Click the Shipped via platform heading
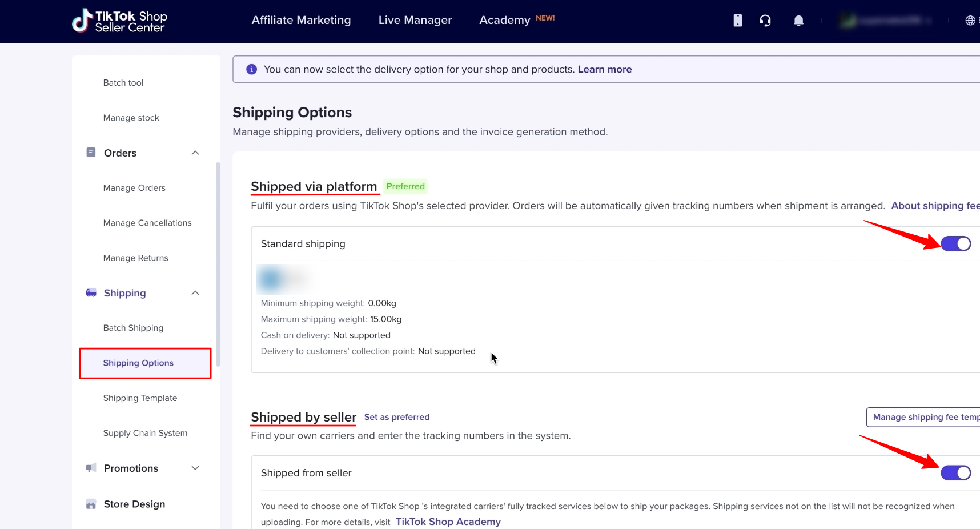Image resolution: width=980 pixels, height=529 pixels. click(314, 186)
